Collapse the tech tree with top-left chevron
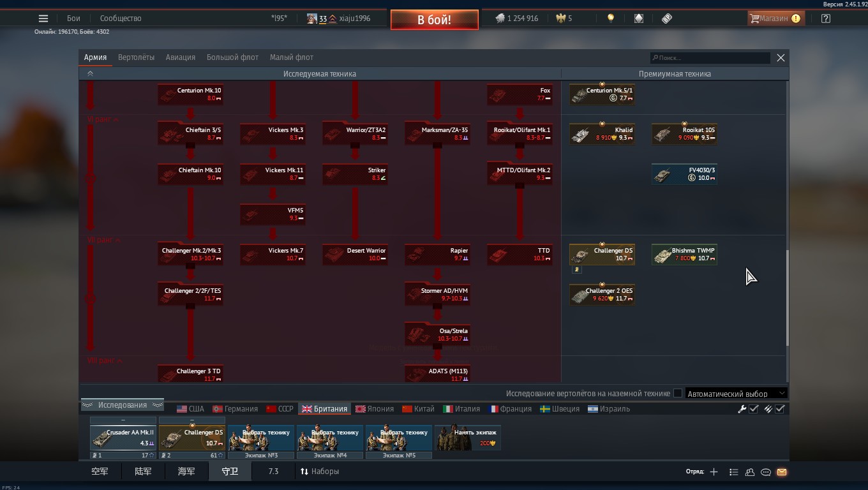Image resolution: width=868 pixels, height=490 pixels. (x=90, y=74)
